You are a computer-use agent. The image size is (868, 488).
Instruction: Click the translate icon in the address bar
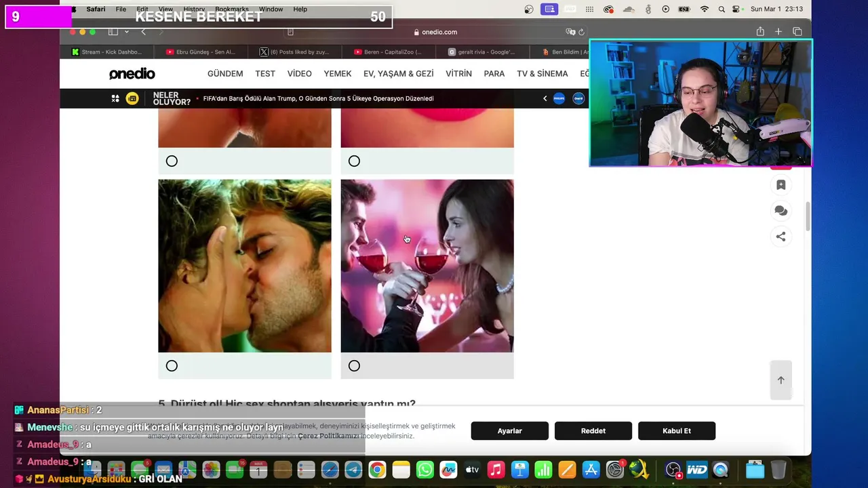[x=570, y=32]
